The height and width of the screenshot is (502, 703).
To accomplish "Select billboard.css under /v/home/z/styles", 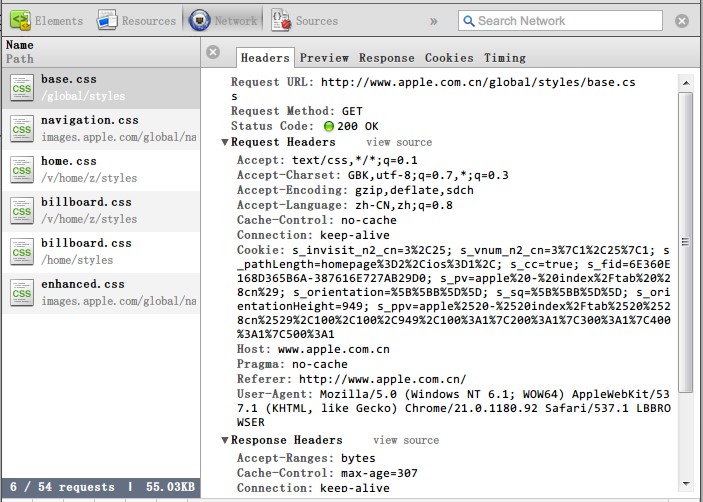I will pos(101,211).
